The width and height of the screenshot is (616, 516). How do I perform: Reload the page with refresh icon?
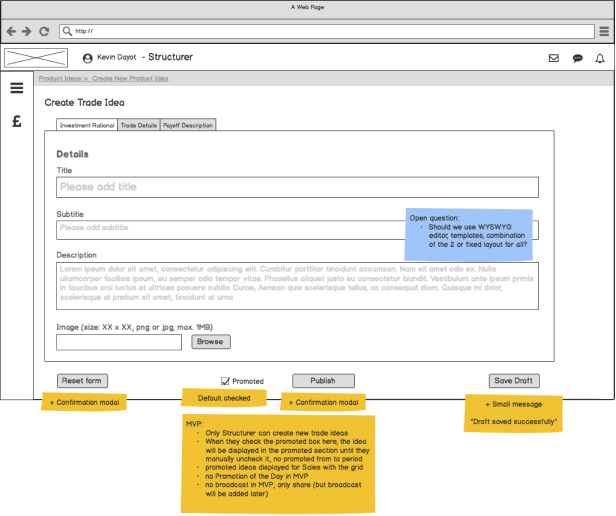click(x=44, y=31)
